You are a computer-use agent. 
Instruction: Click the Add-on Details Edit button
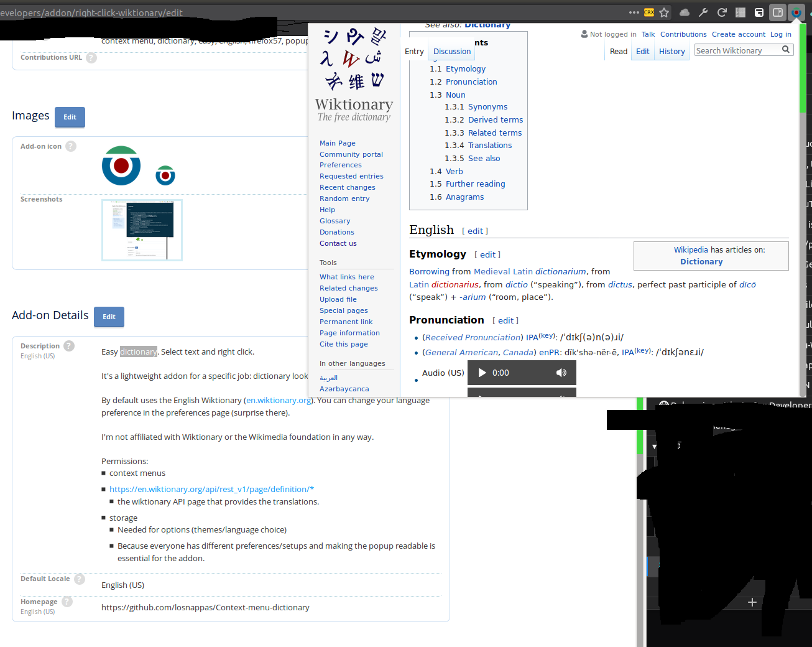(x=109, y=317)
